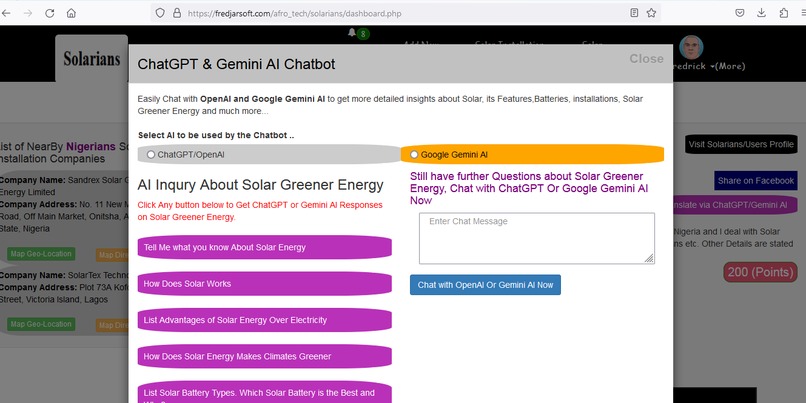Click the Select AI to be used label
Screen dimensions: 806x403
pyautogui.click(x=216, y=135)
